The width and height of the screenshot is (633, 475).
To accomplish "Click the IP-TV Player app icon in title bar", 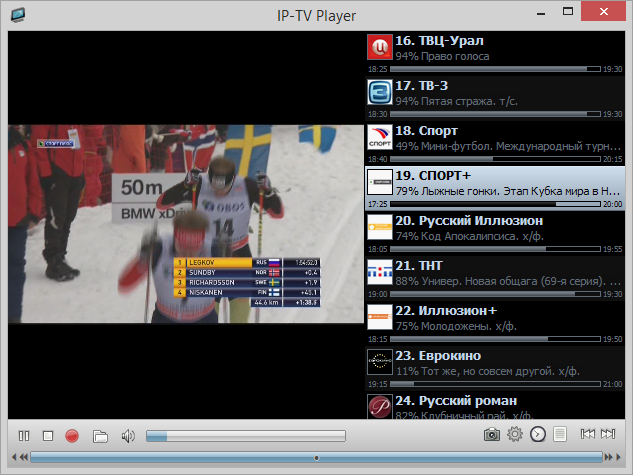I will pyautogui.click(x=18, y=15).
